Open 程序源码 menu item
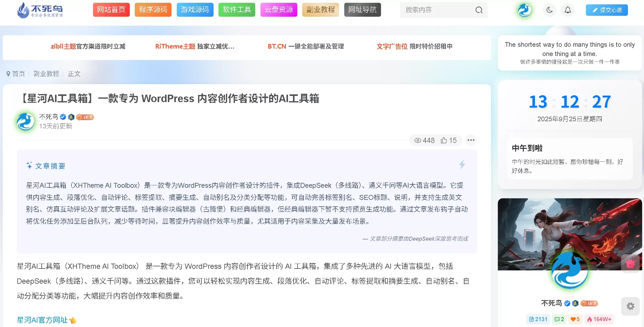Image resolution: width=644 pixels, height=327 pixels. click(x=153, y=10)
